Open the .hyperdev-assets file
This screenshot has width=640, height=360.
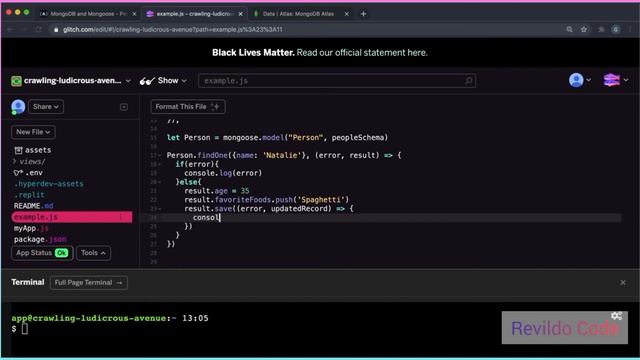point(49,184)
